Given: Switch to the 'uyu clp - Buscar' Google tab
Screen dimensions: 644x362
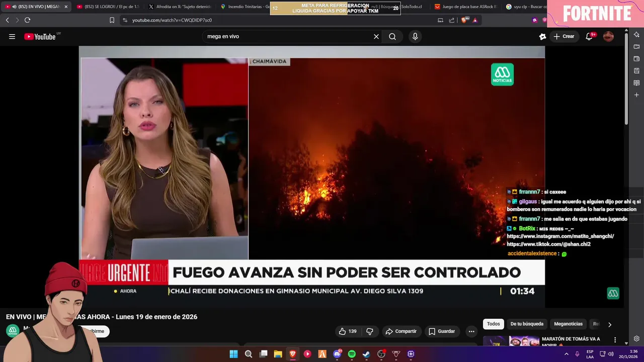Looking at the screenshot, I should point(525,7).
